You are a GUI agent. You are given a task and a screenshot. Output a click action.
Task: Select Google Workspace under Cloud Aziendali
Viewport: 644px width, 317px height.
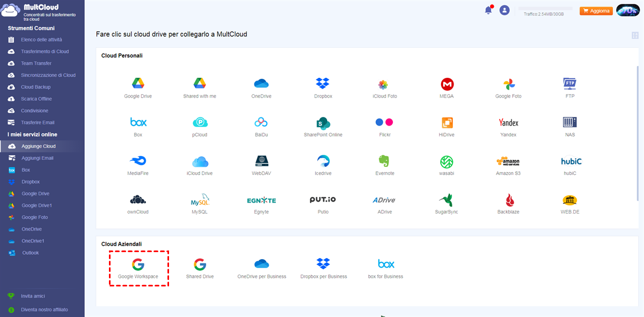[x=138, y=264]
